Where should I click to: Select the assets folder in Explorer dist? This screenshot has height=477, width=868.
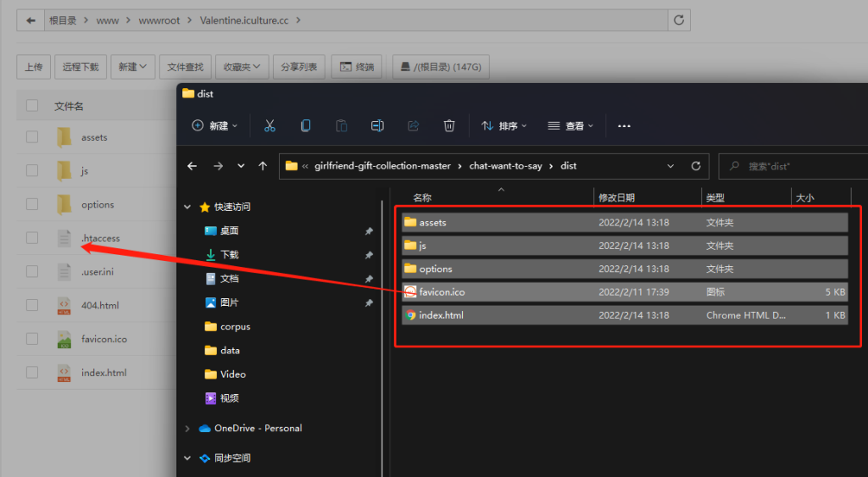(x=625, y=223)
